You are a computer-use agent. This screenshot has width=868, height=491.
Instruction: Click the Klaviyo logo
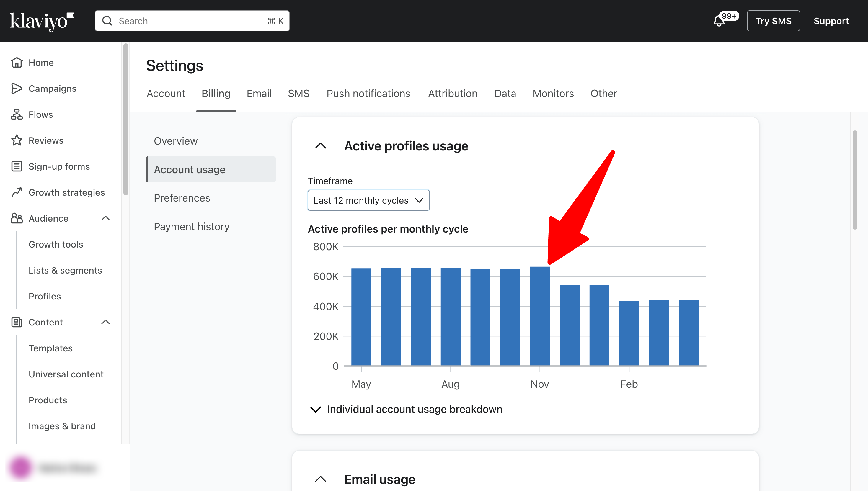42,21
